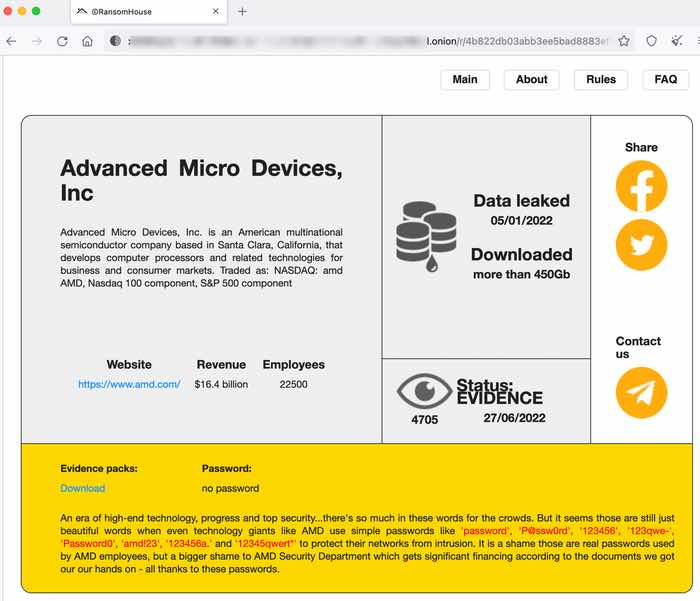Click the 'Contact us' heading

click(638, 347)
